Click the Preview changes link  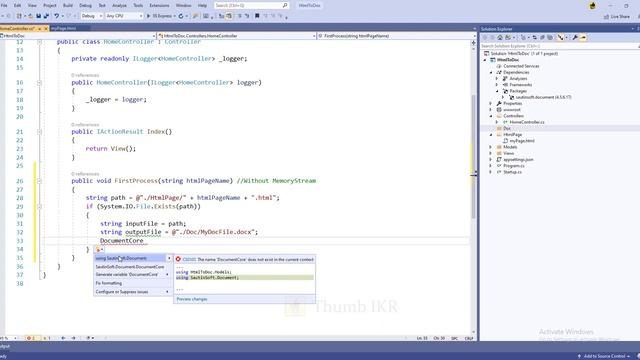coord(192,299)
